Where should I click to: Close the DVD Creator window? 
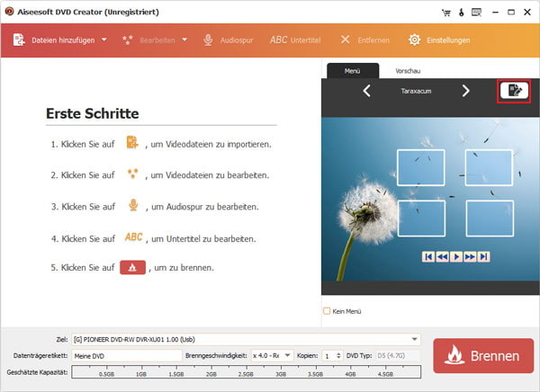pos(527,12)
